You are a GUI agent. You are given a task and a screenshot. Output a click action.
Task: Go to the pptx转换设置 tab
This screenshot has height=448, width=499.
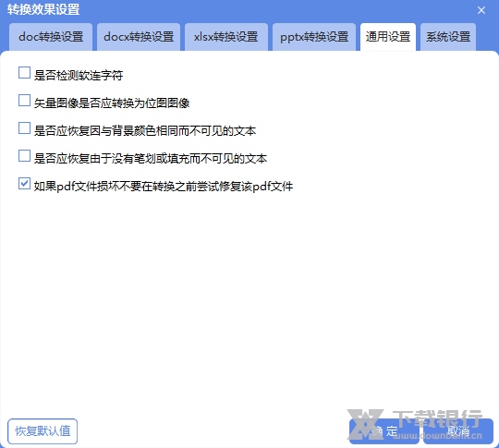pyautogui.click(x=314, y=37)
